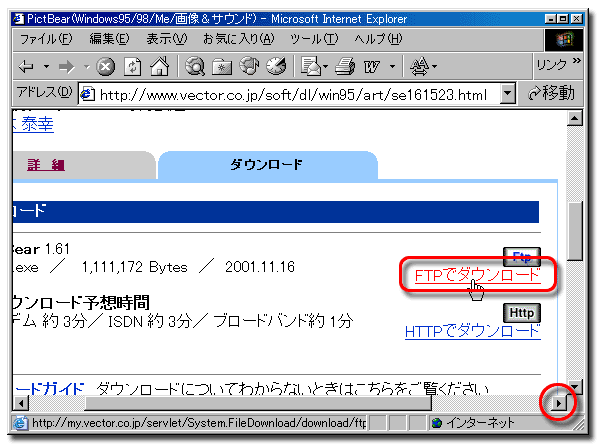Image resolution: width=600 pixels, height=448 pixels.
Task: Click the Mail toolbar icon
Action: pos(311,66)
